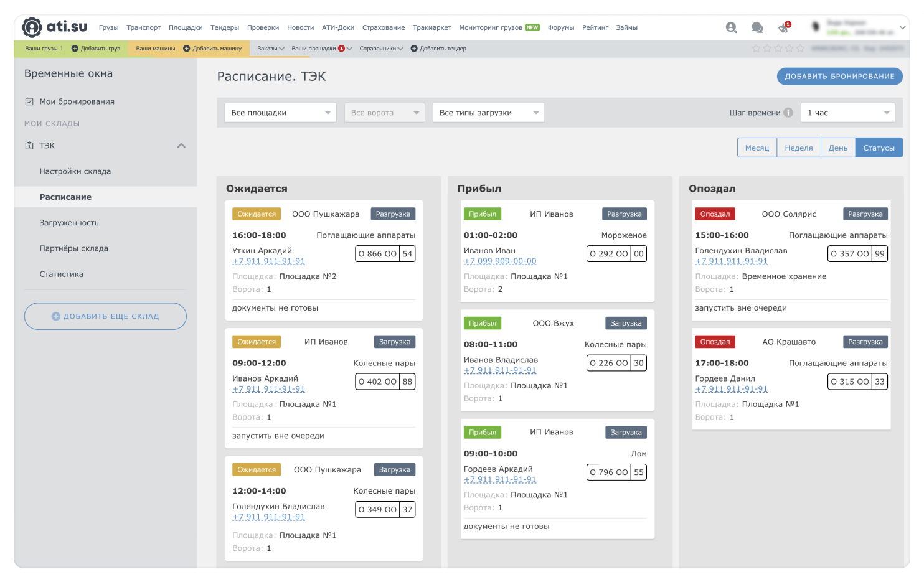This screenshot has height=582, width=924.
Task: Click the ДОБАВИТЬ БРОНИРОВАНИЕ button
Action: (x=839, y=77)
